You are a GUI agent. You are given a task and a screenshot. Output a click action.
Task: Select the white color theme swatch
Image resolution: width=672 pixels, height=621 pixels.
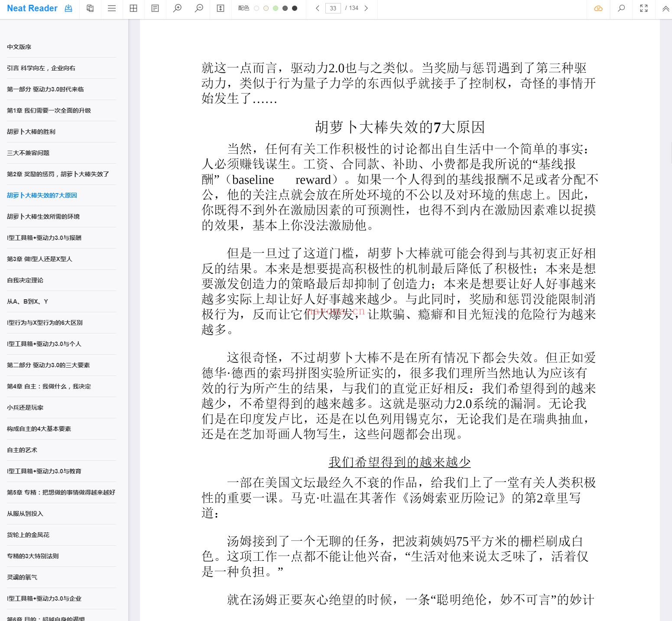pos(256,8)
